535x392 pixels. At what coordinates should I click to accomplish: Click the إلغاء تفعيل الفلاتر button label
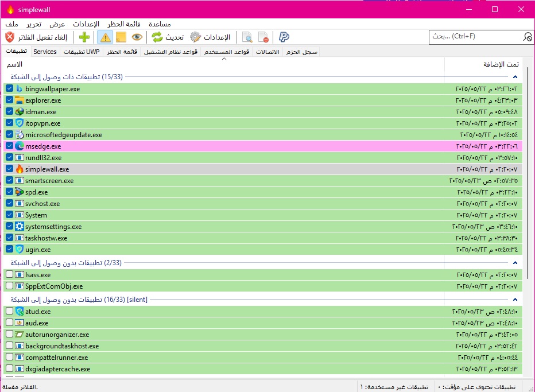point(42,37)
